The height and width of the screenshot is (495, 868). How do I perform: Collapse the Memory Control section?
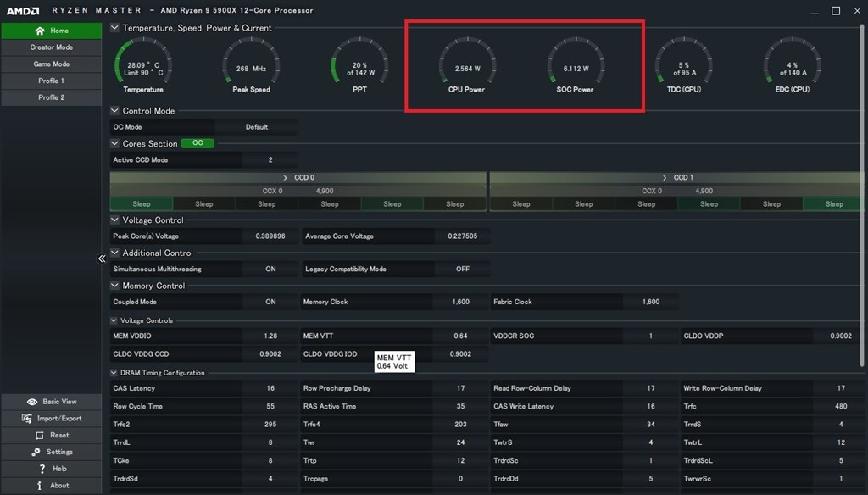coord(114,286)
